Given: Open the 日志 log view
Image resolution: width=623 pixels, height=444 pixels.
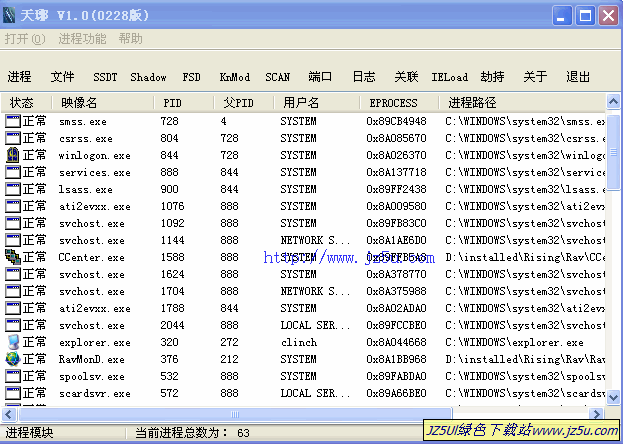Looking at the screenshot, I should click(364, 77).
